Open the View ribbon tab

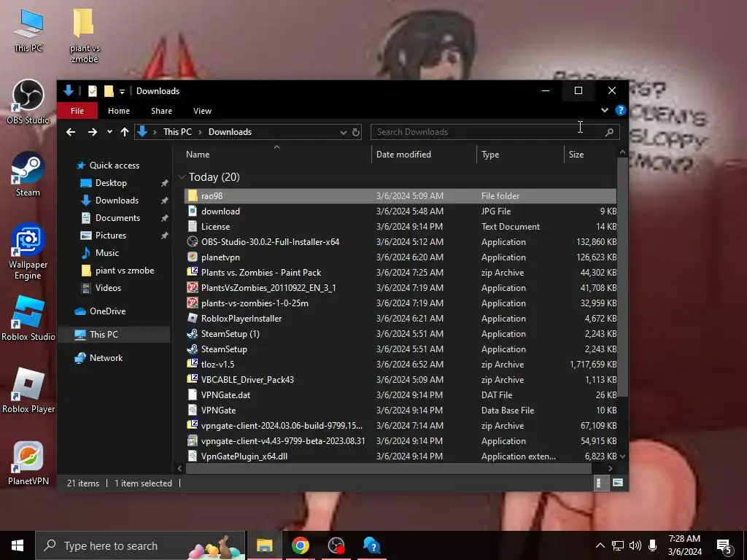click(x=202, y=111)
